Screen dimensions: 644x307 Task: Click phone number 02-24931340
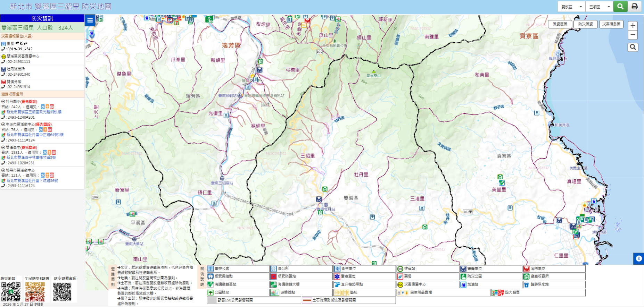point(19,75)
